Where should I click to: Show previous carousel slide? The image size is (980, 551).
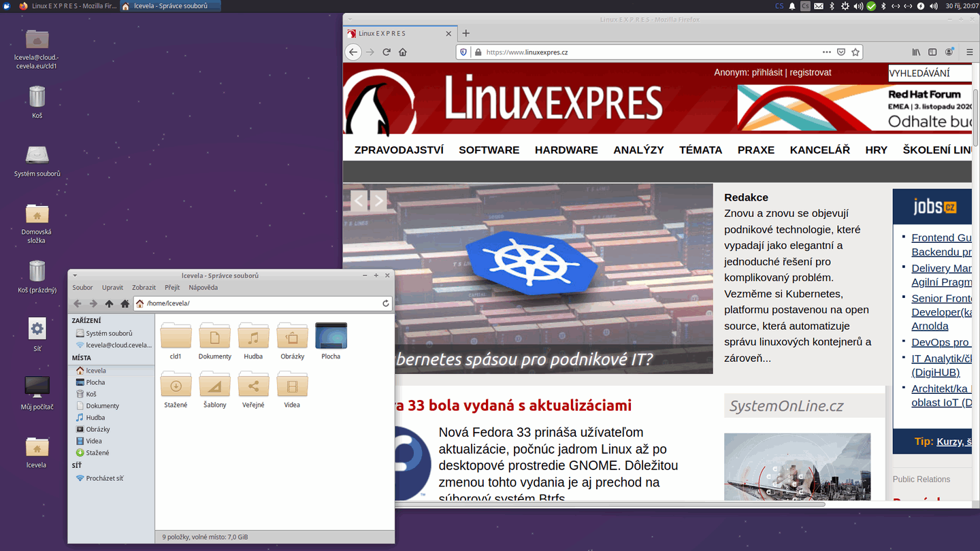[x=359, y=200]
